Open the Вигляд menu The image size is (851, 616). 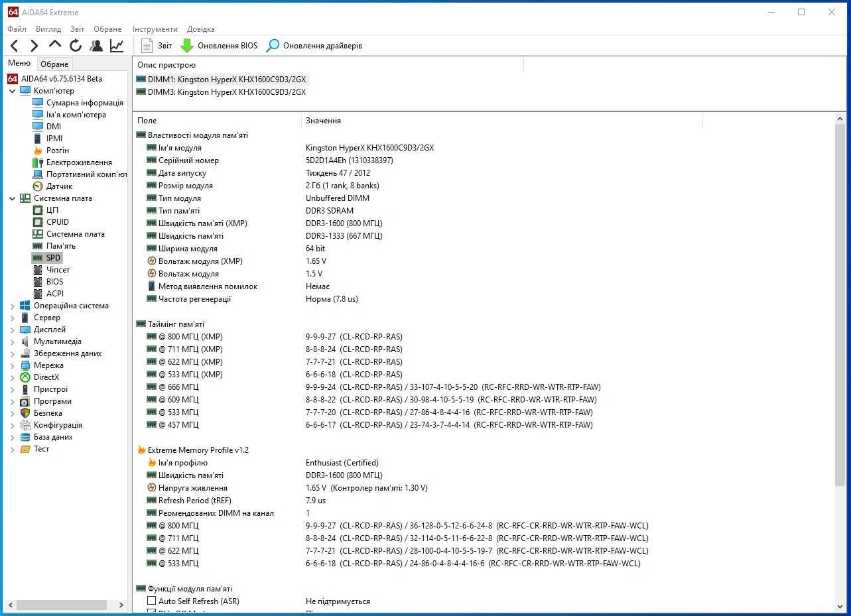[x=48, y=29]
